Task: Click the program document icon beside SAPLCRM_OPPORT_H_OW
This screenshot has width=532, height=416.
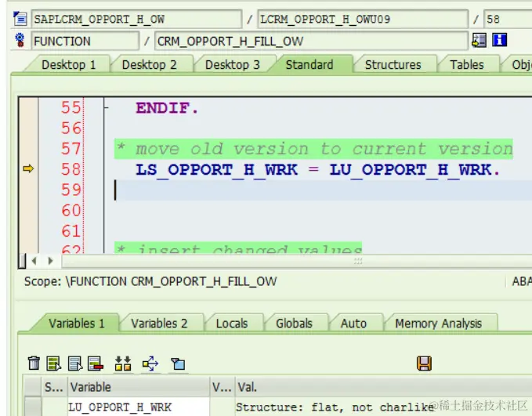Action: (x=20, y=19)
